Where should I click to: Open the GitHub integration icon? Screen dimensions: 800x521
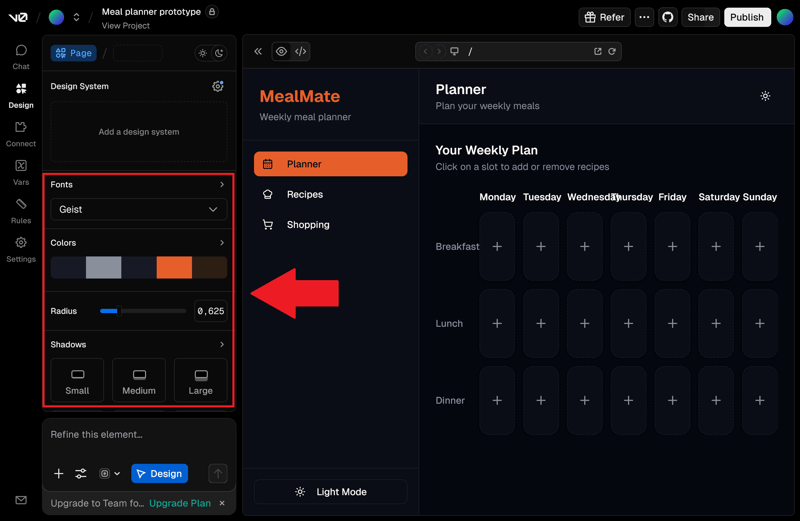click(668, 17)
